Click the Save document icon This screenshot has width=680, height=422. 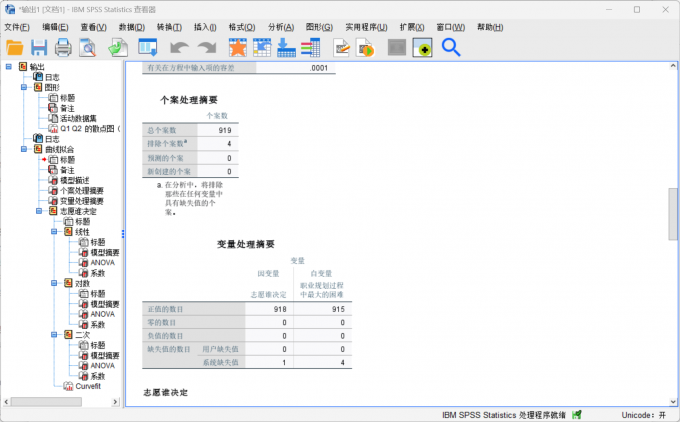coord(39,47)
